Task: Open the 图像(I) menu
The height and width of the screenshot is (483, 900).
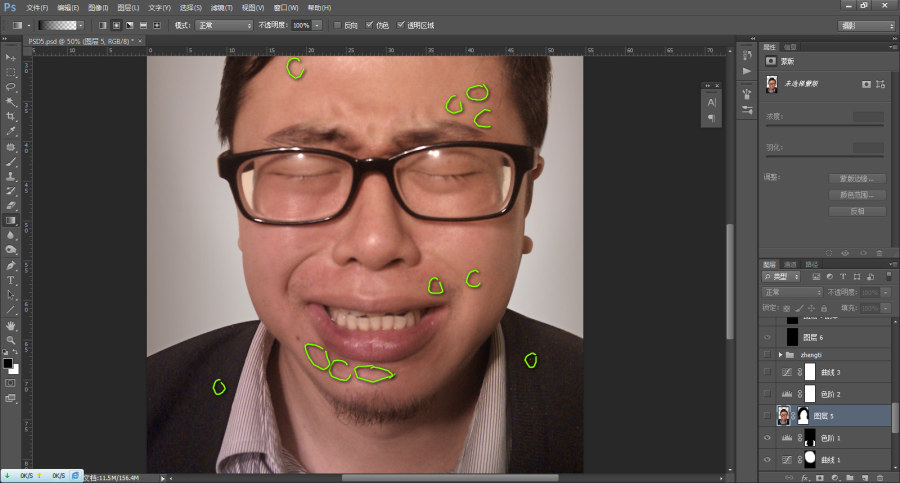Action: pyautogui.click(x=98, y=8)
